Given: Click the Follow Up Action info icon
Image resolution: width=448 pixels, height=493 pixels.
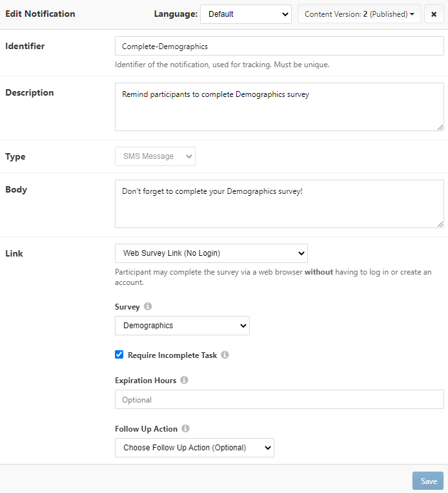Looking at the screenshot, I should point(185,429).
